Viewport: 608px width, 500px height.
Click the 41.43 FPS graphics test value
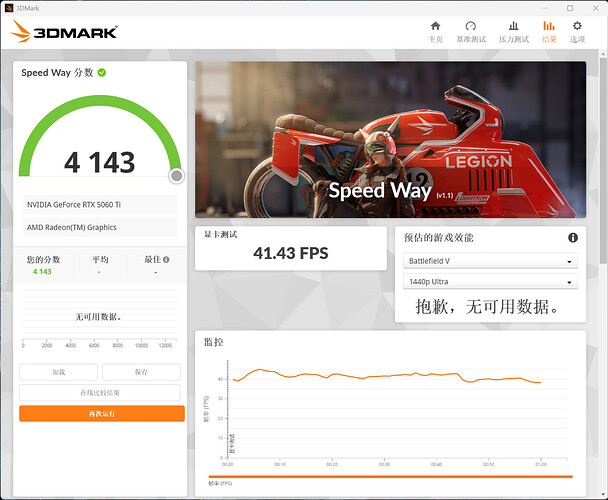(x=291, y=253)
